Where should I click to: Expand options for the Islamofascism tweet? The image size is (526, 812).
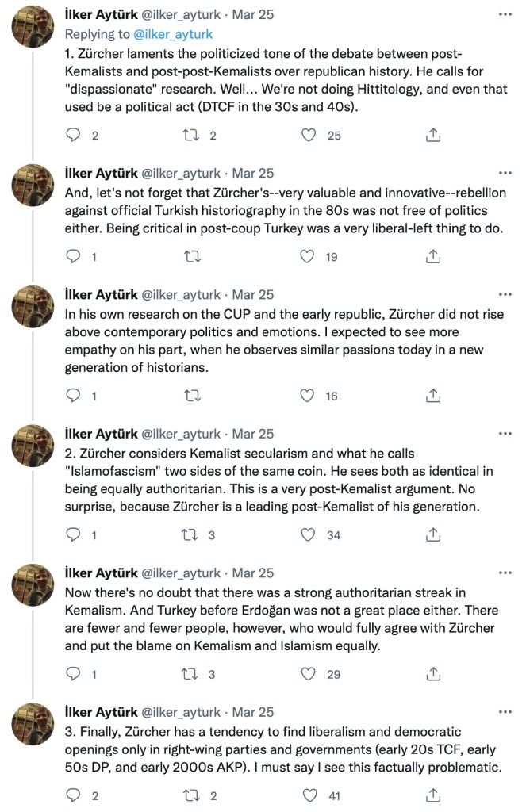(505, 434)
